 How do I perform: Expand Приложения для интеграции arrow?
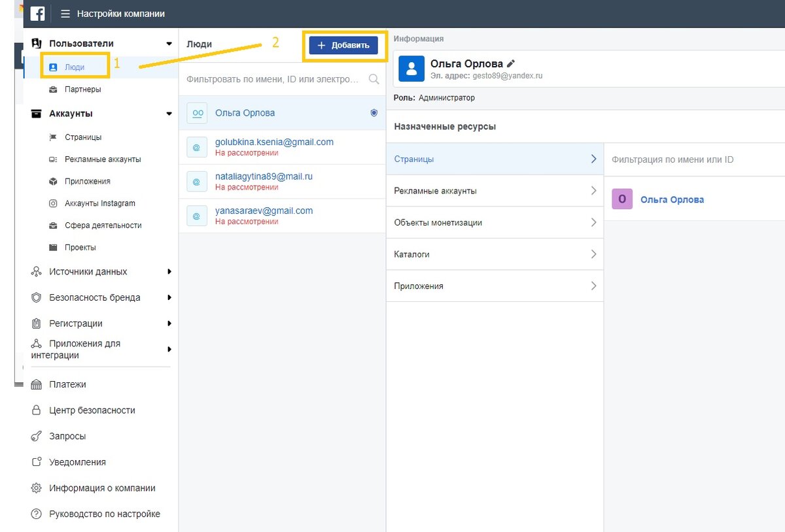point(169,350)
